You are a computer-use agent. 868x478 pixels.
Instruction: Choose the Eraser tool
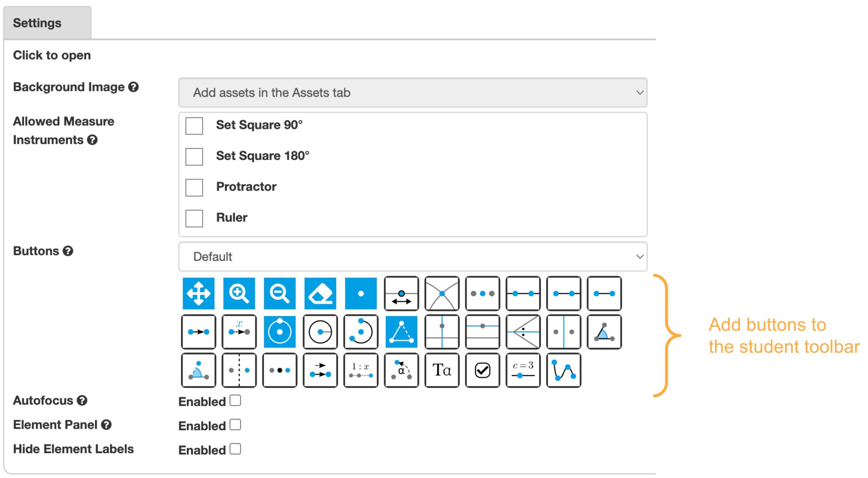[320, 293]
